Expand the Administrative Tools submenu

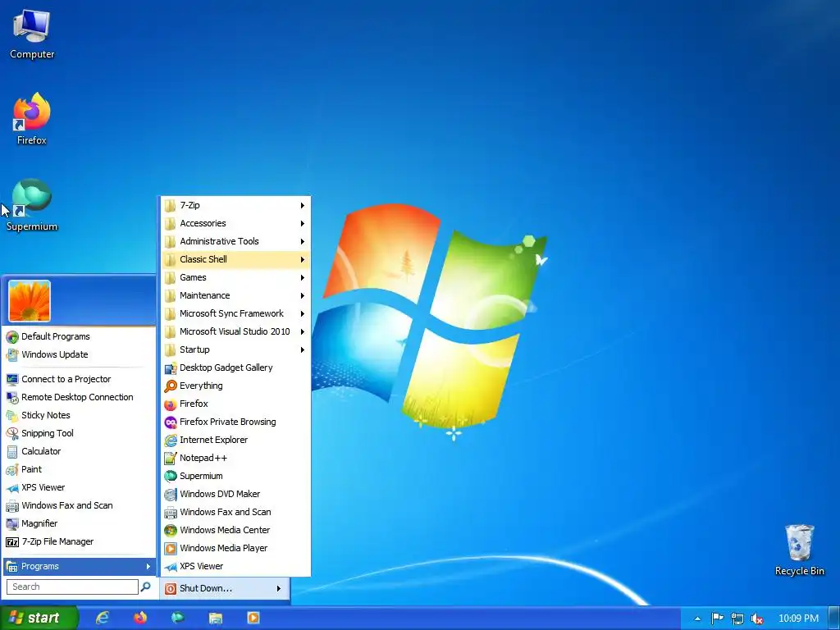coord(235,242)
